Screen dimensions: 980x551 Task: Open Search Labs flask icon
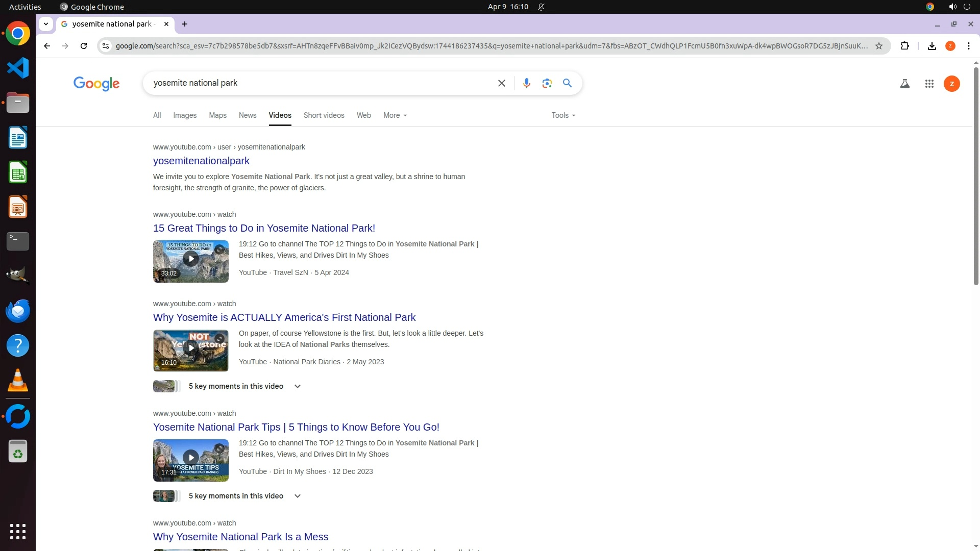904,84
